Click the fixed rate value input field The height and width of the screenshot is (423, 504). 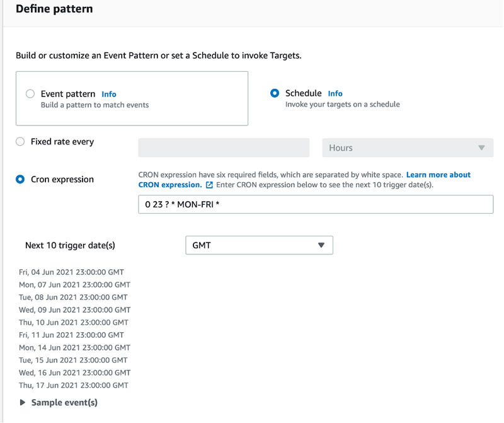224,148
